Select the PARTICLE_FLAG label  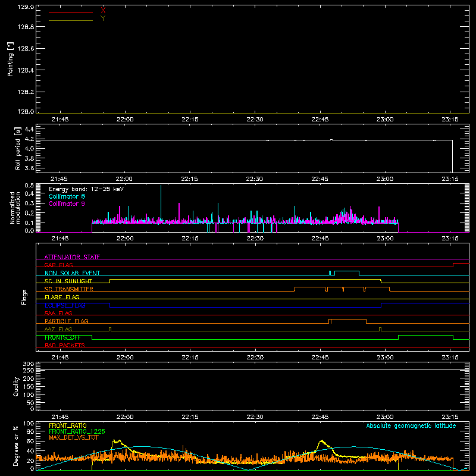(67, 321)
